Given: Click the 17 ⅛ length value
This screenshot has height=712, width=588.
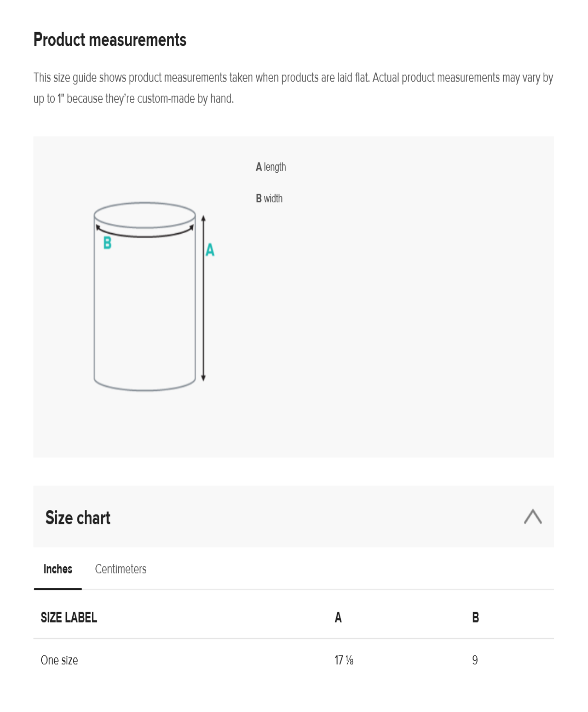Looking at the screenshot, I should [x=344, y=660].
